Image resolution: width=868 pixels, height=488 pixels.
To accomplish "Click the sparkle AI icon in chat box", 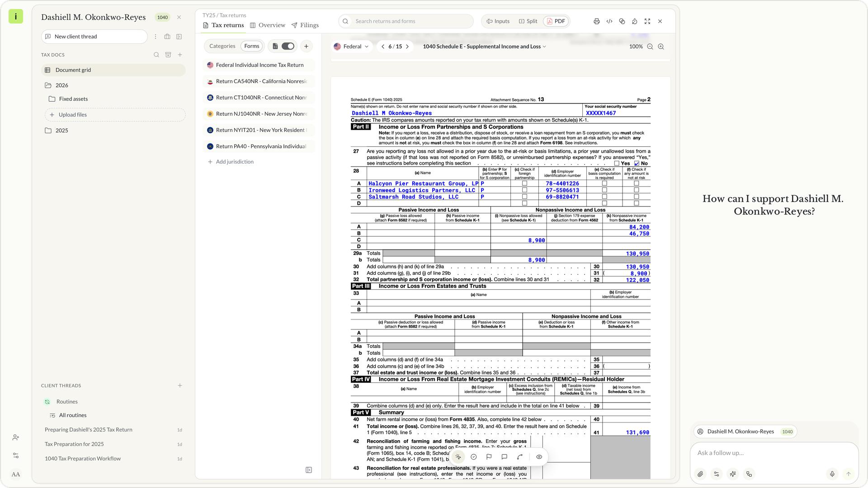I will [733, 474].
